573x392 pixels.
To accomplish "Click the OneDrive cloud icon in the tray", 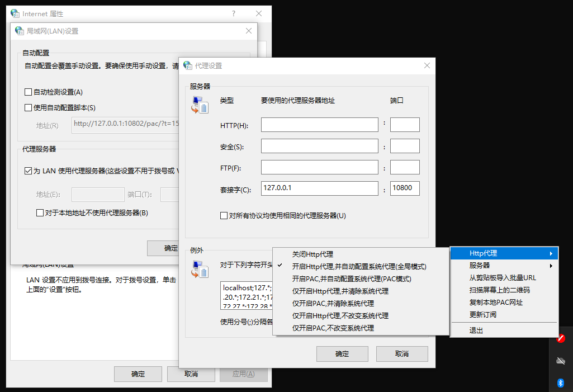I will 560,361.
